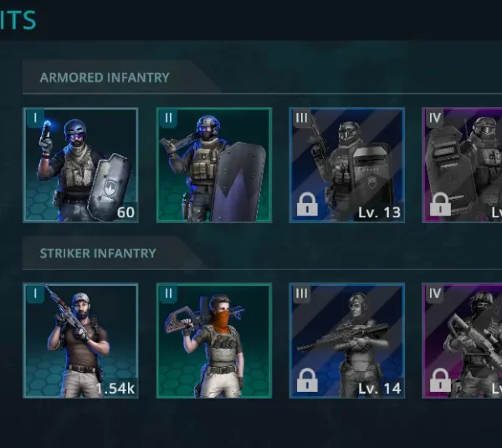Select the Tier II Striker Infantry unit
The height and width of the screenshot is (448, 502).
point(214,340)
